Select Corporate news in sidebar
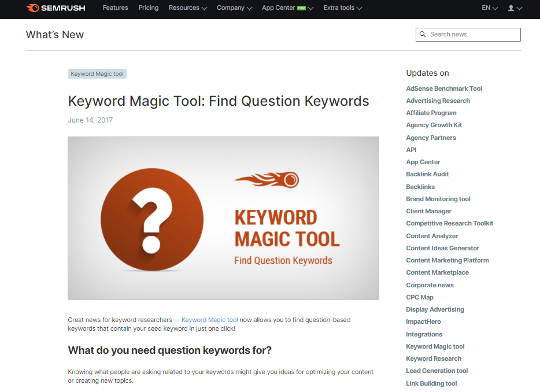This screenshot has height=392, width=540. 430,285
